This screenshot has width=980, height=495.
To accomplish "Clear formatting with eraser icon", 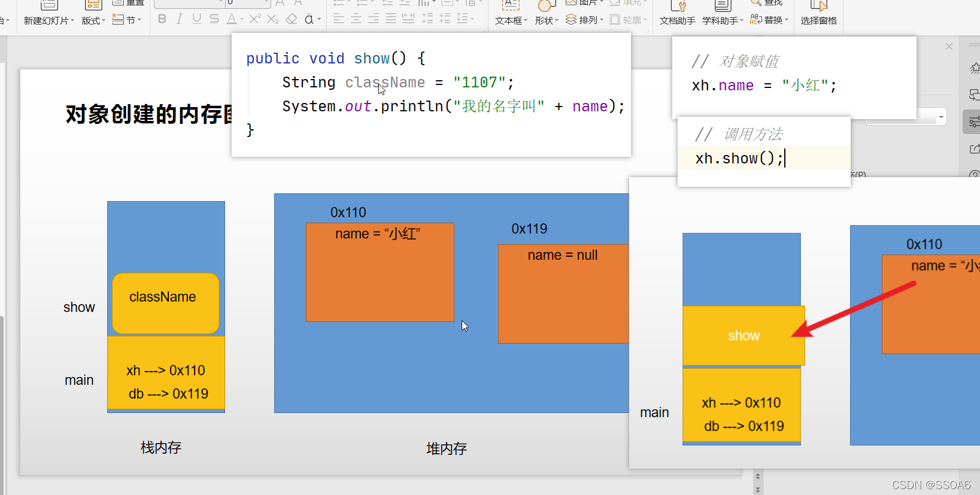I will pos(292,19).
